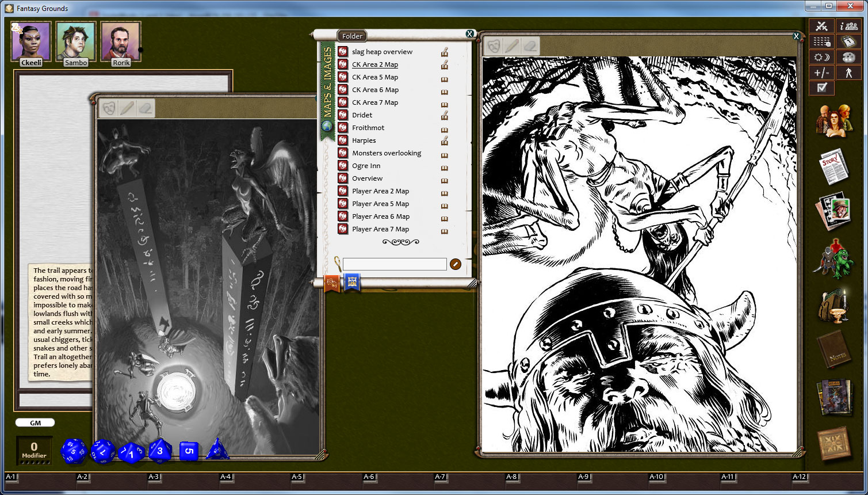Select Sambo's character portrait
868x495 pixels.
point(75,40)
